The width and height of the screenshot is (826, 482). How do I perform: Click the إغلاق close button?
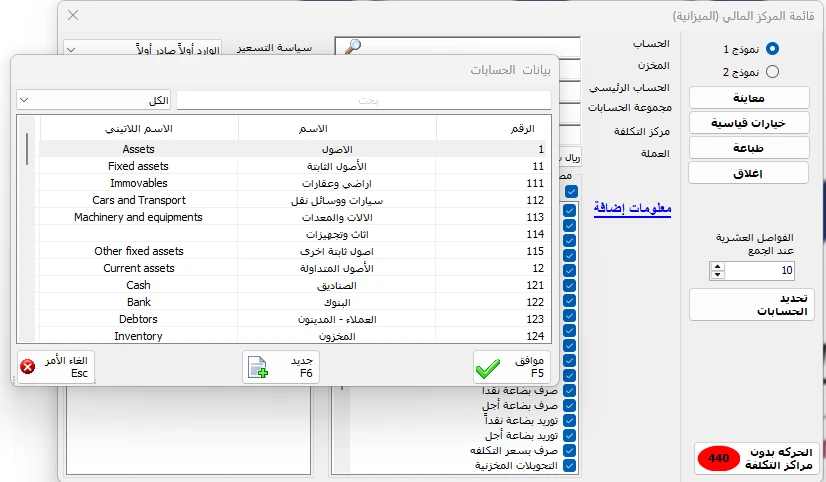click(x=749, y=173)
